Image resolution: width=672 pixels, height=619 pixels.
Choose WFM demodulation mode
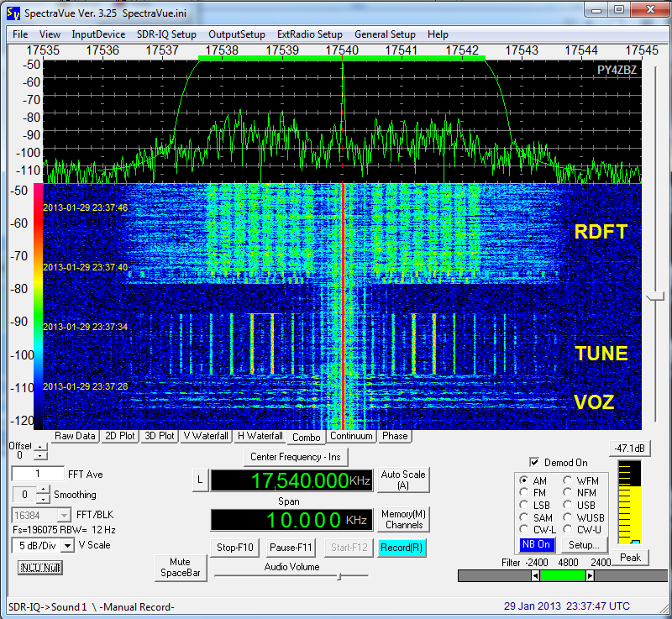coord(569,481)
